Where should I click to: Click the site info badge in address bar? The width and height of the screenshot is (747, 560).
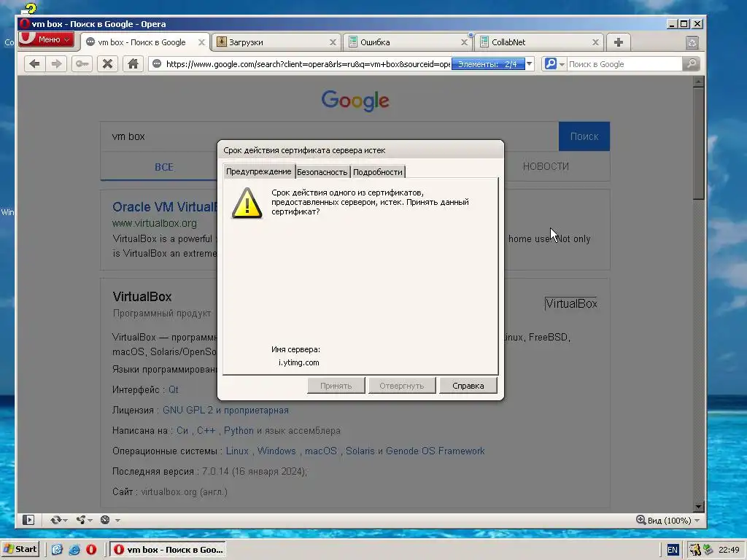pyautogui.click(x=157, y=64)
